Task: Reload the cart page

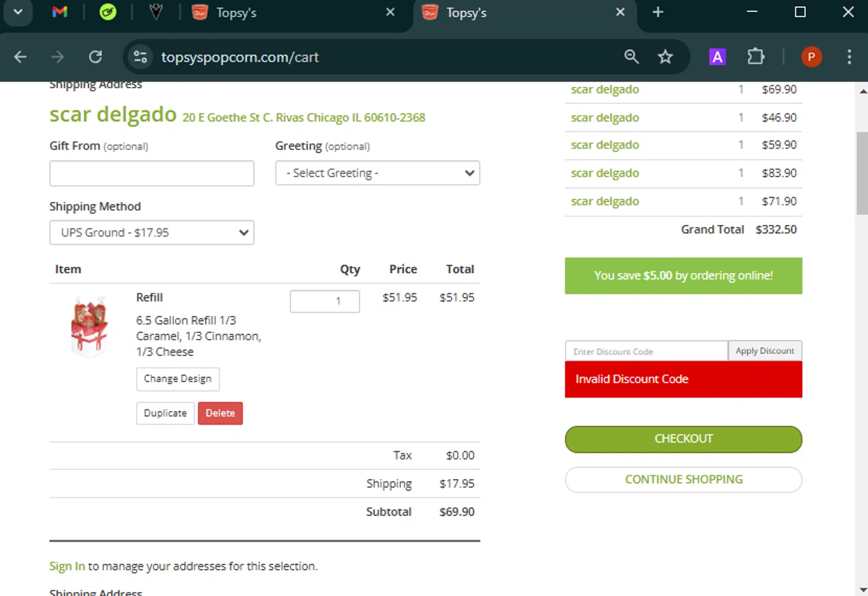Action: (x=95, y=57)
